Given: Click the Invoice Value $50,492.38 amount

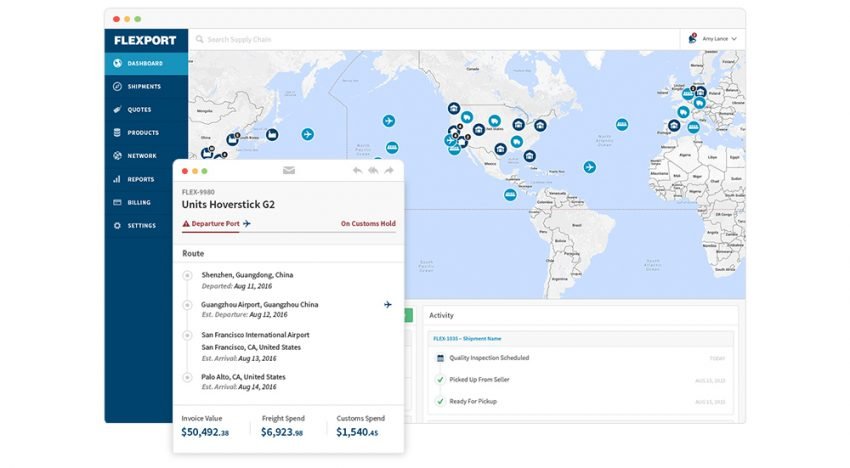Looking at the screenshot, I should (205, 432).
